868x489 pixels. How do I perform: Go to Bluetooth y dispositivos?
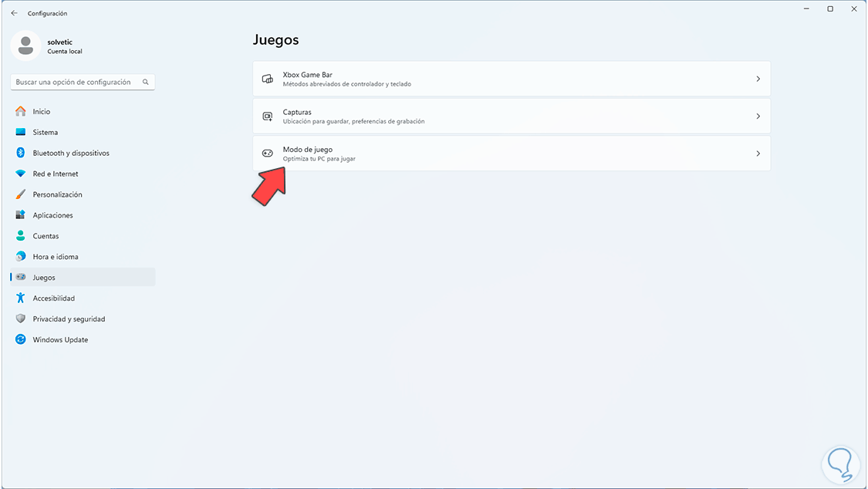coord(83,153)
